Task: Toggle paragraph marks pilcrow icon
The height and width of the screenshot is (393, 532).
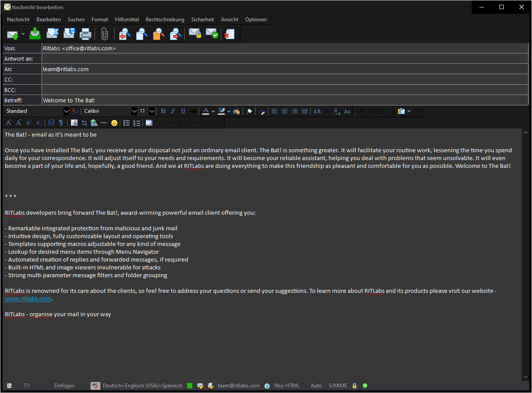Action: tap(61, 123)
